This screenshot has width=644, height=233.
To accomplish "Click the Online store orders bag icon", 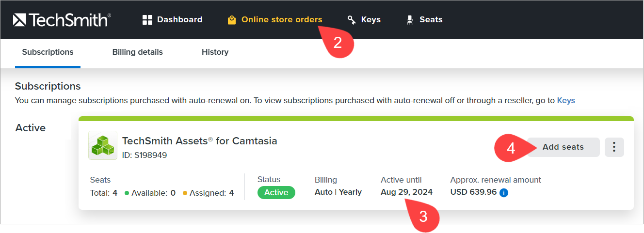I will [x=232, y=20].
